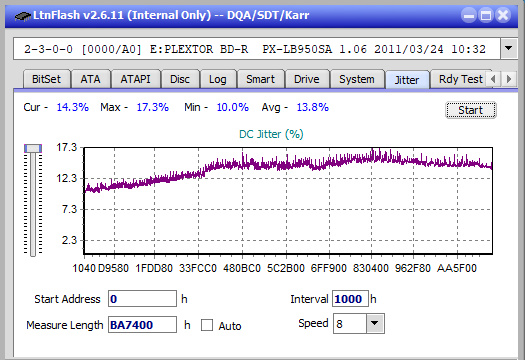
Task: Go to the Smart tab
Action: click(260, 79)
